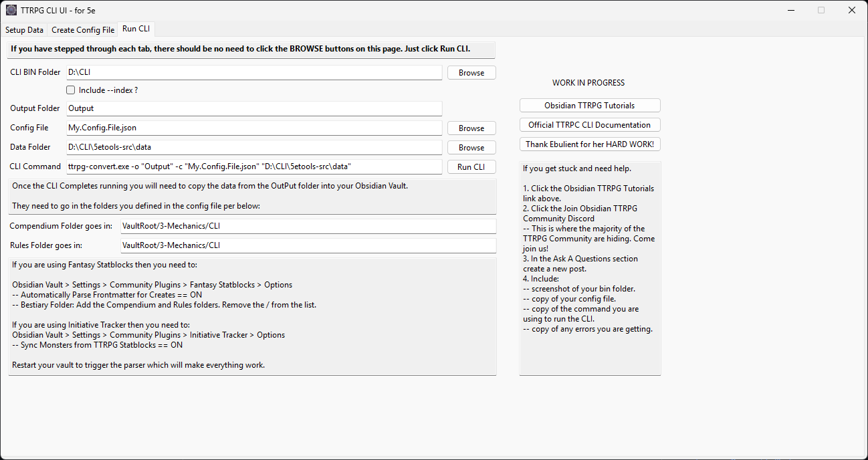868x460 pixels.
Task: Select the Data Folder path field
Action: click(x=254, y=147)
